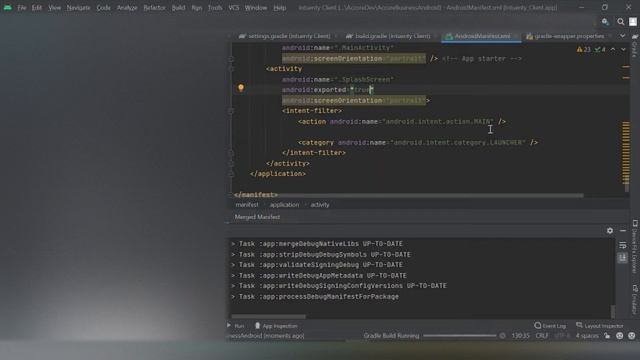Click the read-only lock icon in the status bar
This screenshot has width=640, height=360.
point(607,336)
